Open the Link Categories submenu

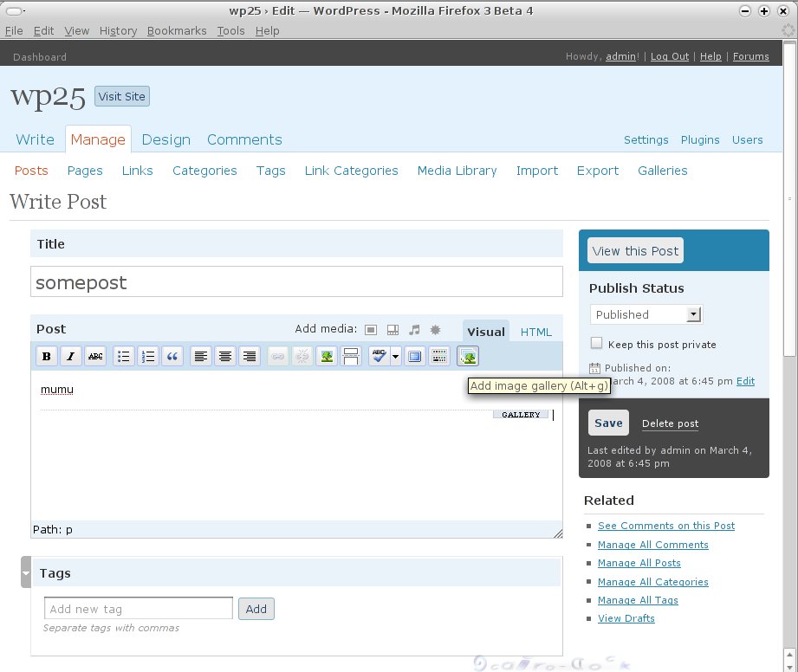351,171
